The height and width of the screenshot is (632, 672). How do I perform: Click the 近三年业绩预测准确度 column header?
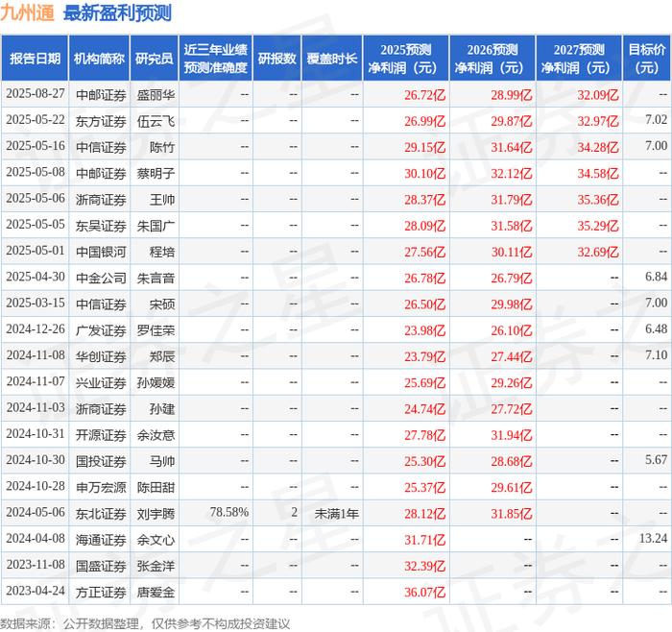click(x=216, y=59)
